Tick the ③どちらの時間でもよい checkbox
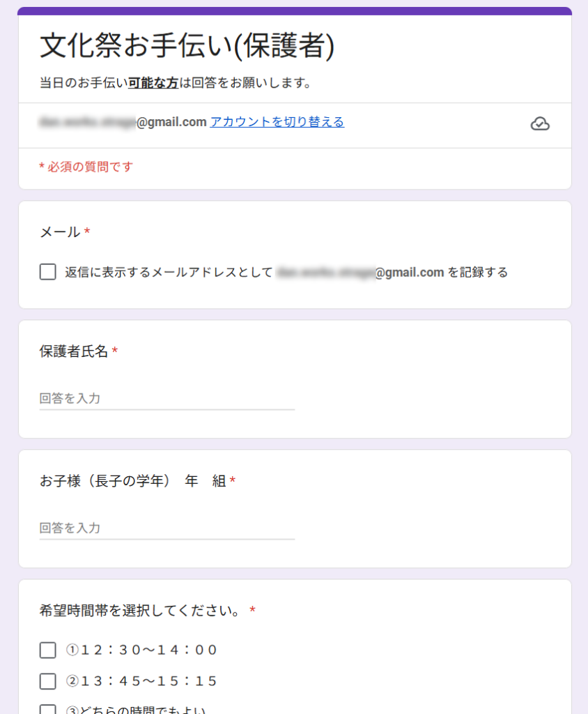The height and width of the screenshot is (714, 588). (48, 709)
